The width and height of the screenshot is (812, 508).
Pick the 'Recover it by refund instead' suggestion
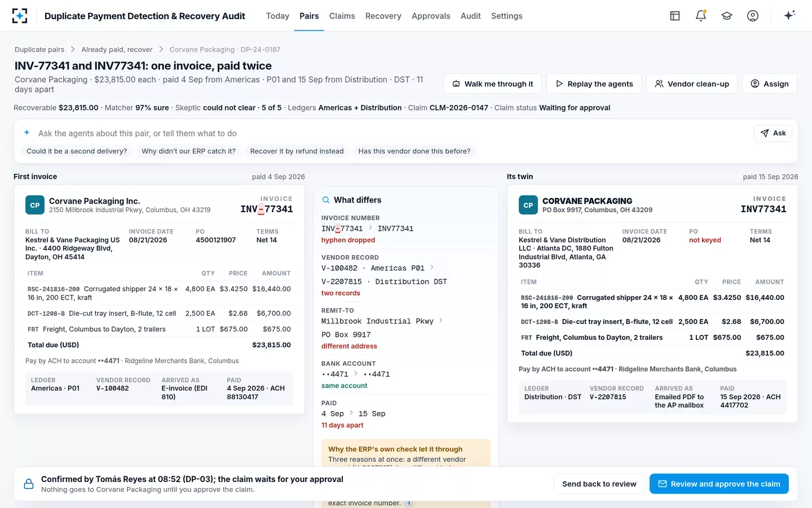pos(297,151)
